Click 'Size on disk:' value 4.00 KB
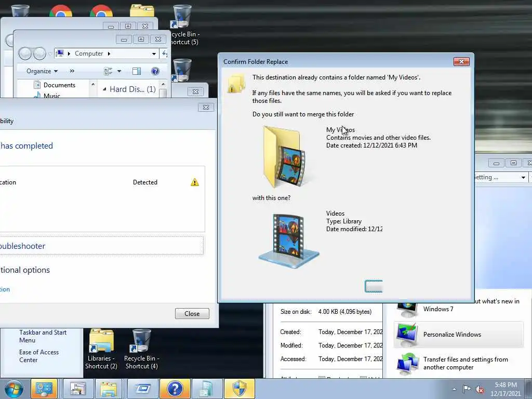532x399 pixels. point(345,312)
